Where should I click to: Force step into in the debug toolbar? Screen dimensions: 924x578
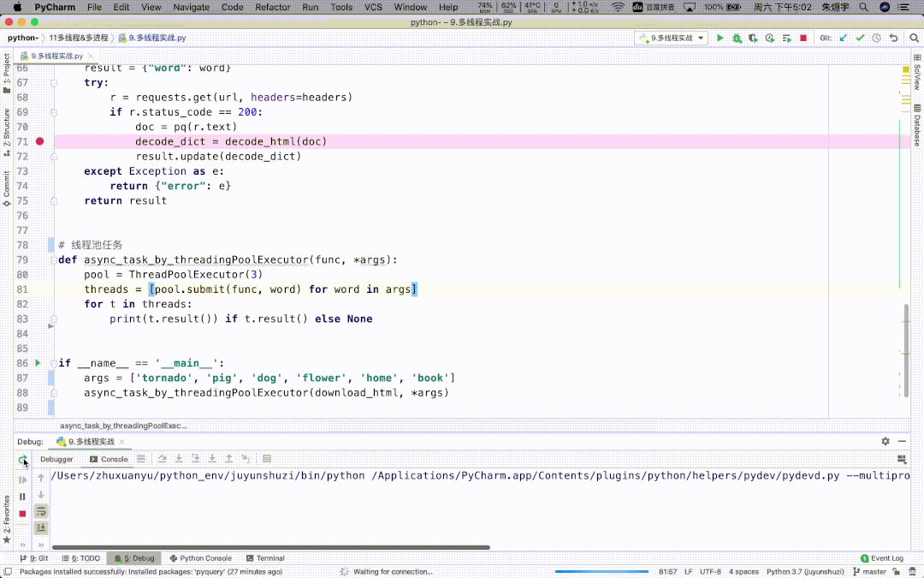click(212, 459)
